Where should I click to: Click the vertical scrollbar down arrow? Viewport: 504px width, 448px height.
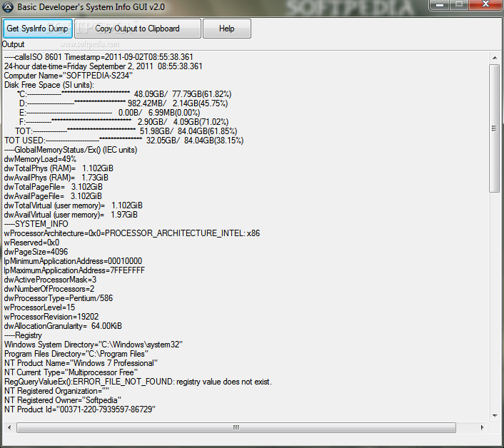(495, 416)
